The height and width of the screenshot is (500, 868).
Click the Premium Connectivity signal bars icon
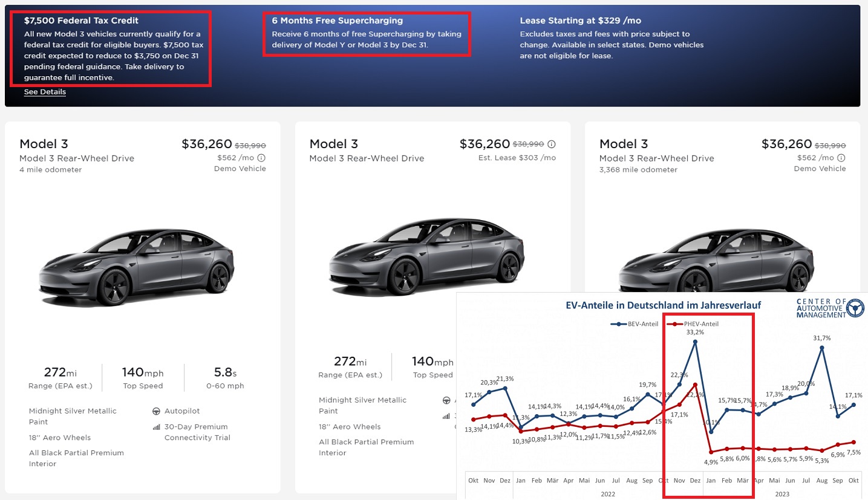[x=156, y=427]
